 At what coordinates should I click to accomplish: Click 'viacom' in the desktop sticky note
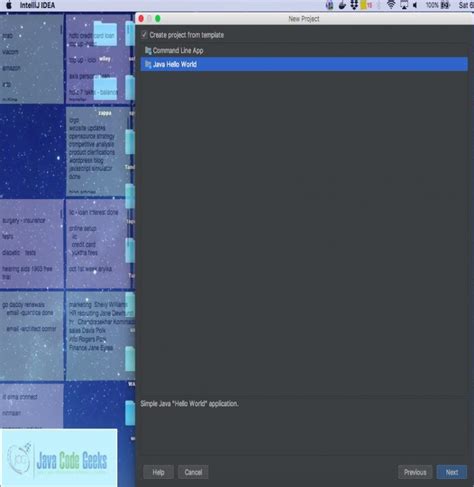[x=10, y=52]
